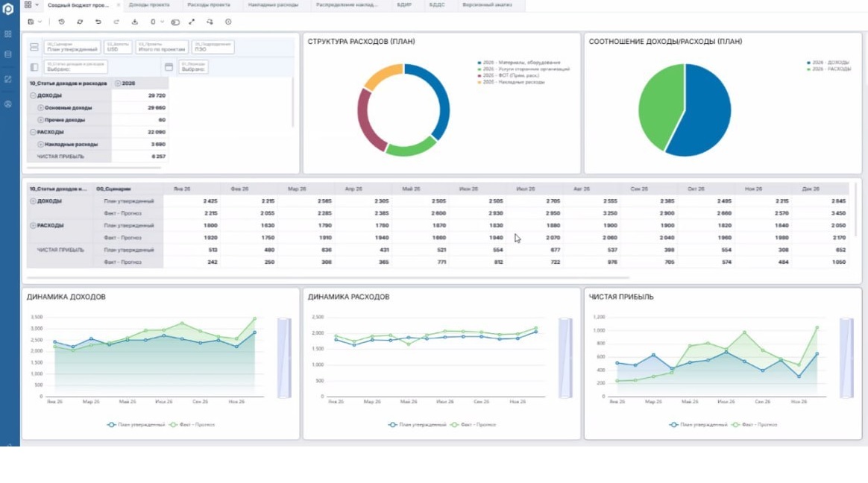868x483 pixels.
Task: Click the undo arrow in the toolbar
Action: pyautogui.click(x=98, y=22)
